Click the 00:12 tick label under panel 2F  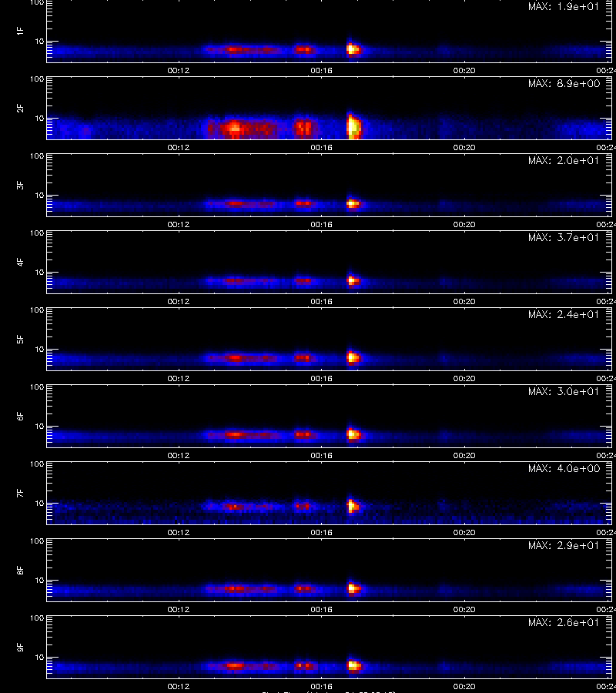(x=179, y=148)
